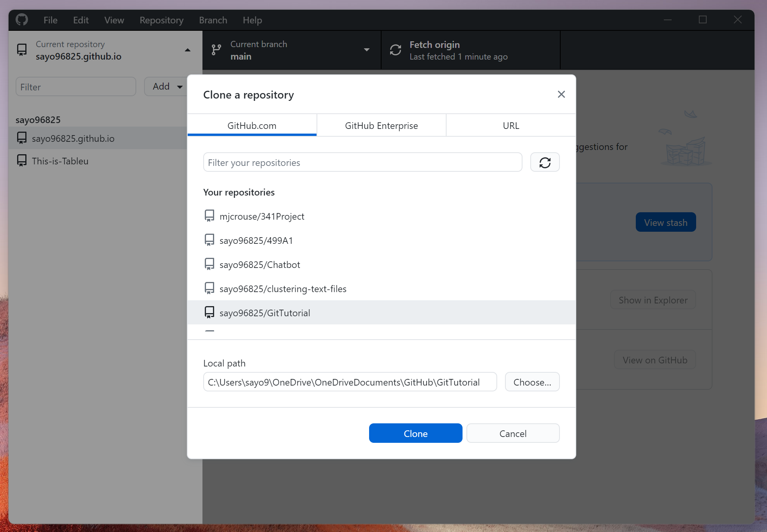This screenshot has height=532, width=767.
Task: Open the Repository menu
Action: click(x=162, y=20)
